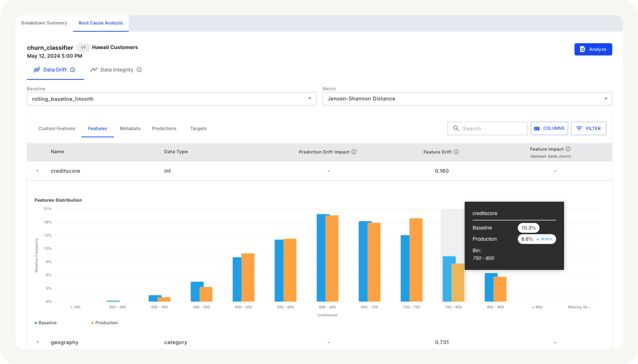Viewport: 638px width, 364px height.
Task: Expand the geography feature row
Action: coord(37,342)
